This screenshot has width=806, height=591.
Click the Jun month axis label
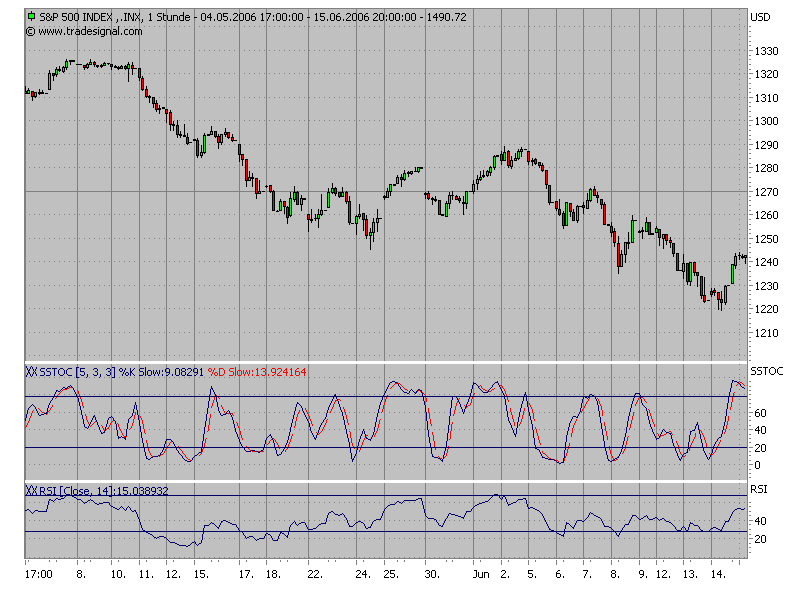[481, 574]
